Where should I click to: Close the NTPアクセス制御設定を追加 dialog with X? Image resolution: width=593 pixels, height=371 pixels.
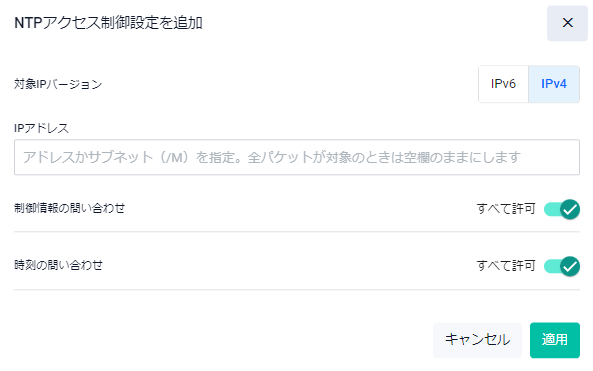point(567,23)
